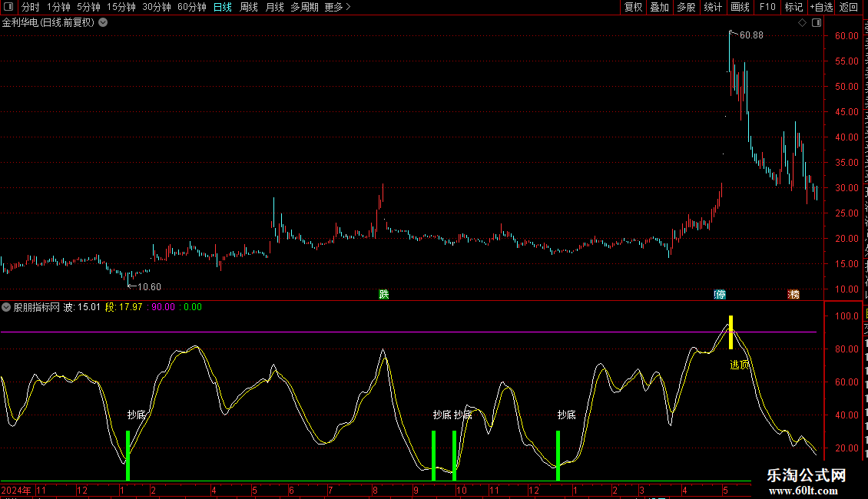Viewport: 868px width, 499px height.
Task: Click the green 跌 event marker
Action: click(x=383, y=294)
